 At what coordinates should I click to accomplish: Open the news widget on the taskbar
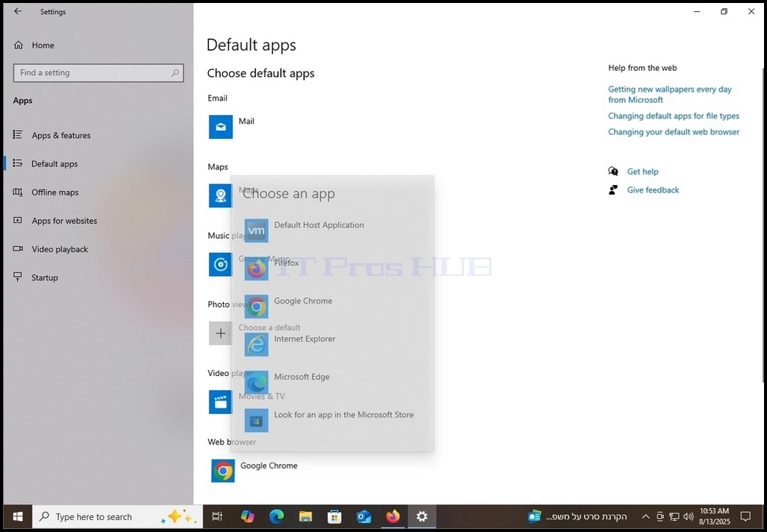[577, 516]
